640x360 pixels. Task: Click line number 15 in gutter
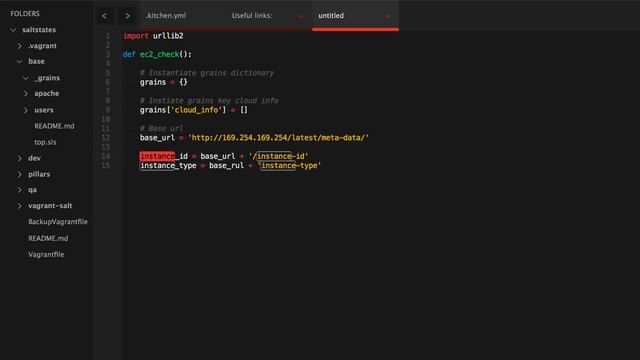pos(106,165)
